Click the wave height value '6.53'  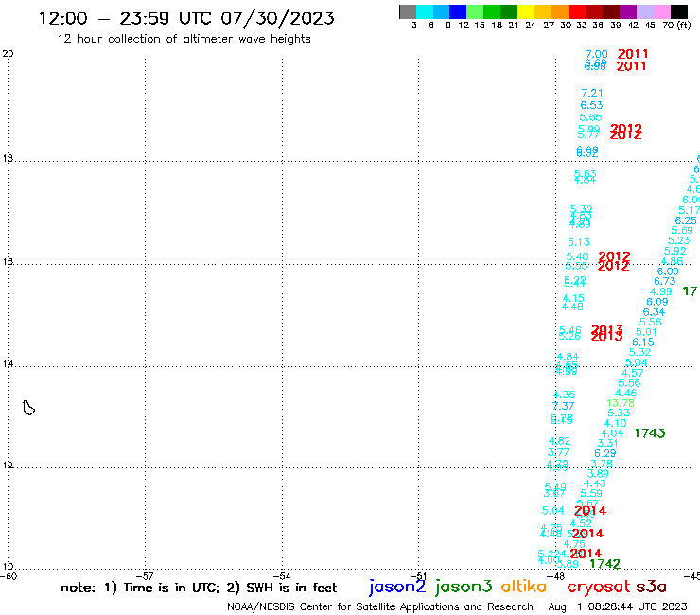click(x=591, y=105)
